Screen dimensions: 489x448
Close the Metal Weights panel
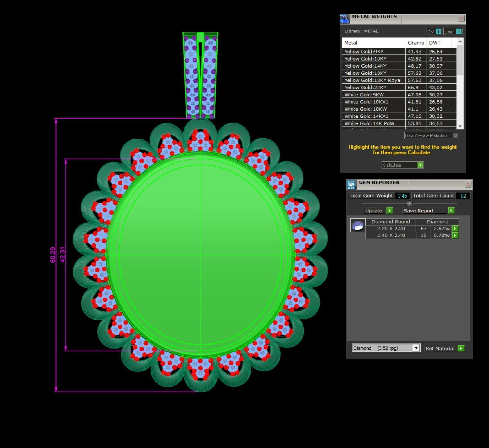coord(461,19)
